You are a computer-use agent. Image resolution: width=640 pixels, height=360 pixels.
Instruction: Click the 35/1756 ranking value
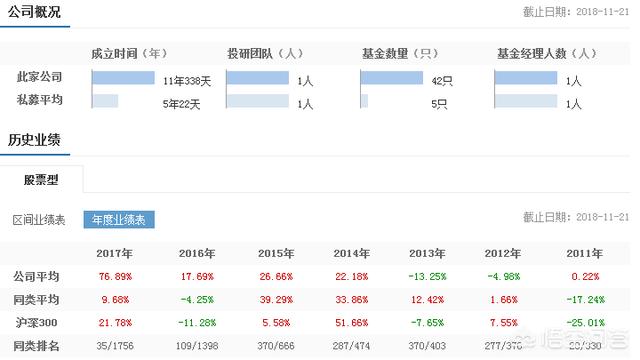(115, 346)
